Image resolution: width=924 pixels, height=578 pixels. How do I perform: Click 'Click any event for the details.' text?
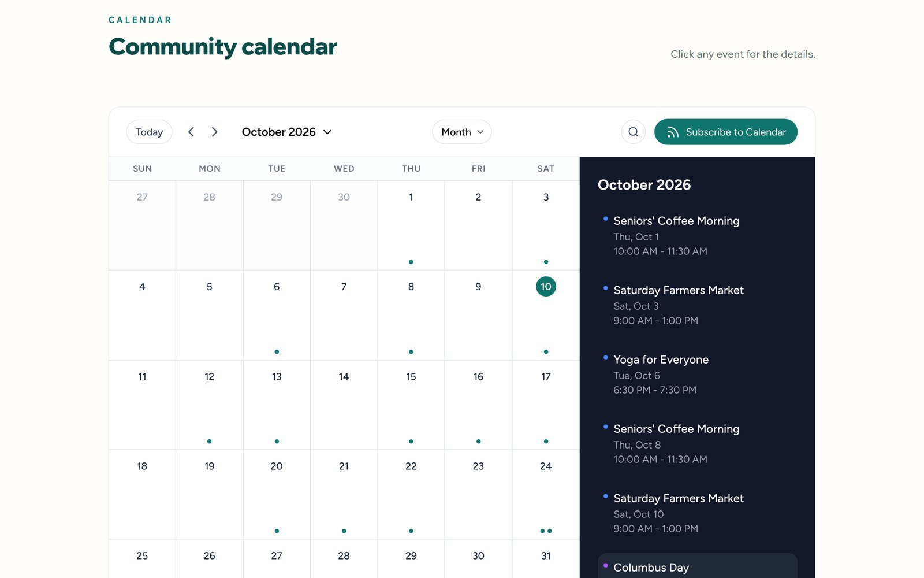click(743, 54)
